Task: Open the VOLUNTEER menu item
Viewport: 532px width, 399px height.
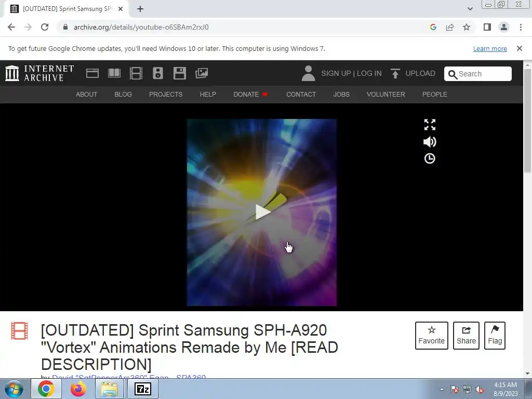Action: click(x=386, y=95)
